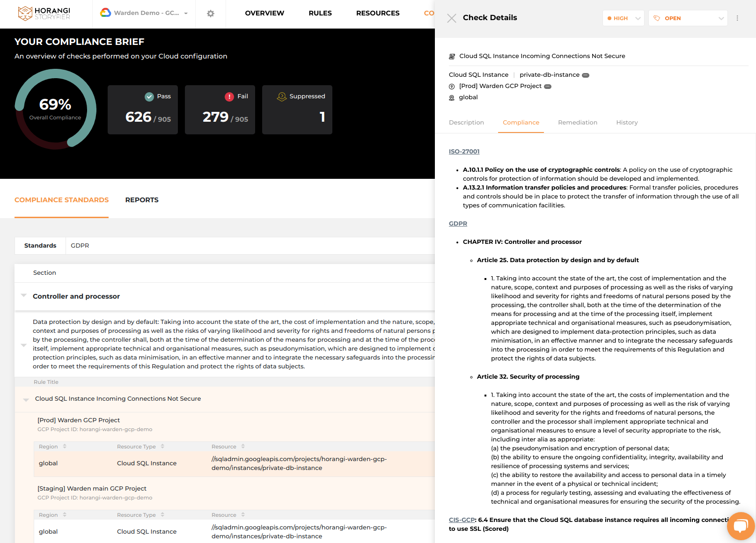Open the three-dot more options menu
Image resolution: width=756 pixels, height=543 pixels.
737,18
